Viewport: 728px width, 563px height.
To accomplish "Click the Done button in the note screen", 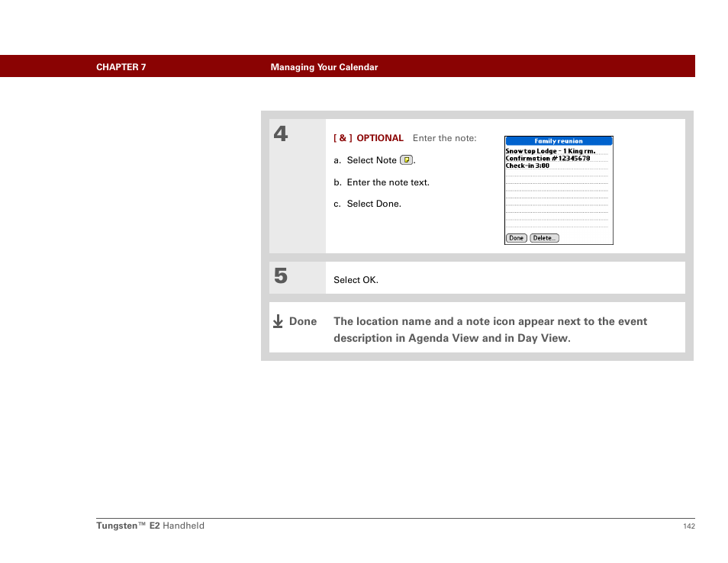I will coord(517,238).
